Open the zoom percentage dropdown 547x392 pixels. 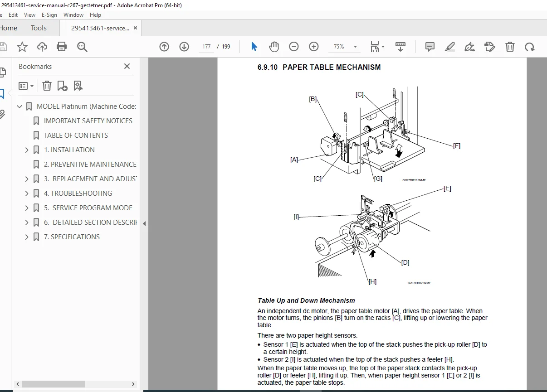click(x=355, y=47)
